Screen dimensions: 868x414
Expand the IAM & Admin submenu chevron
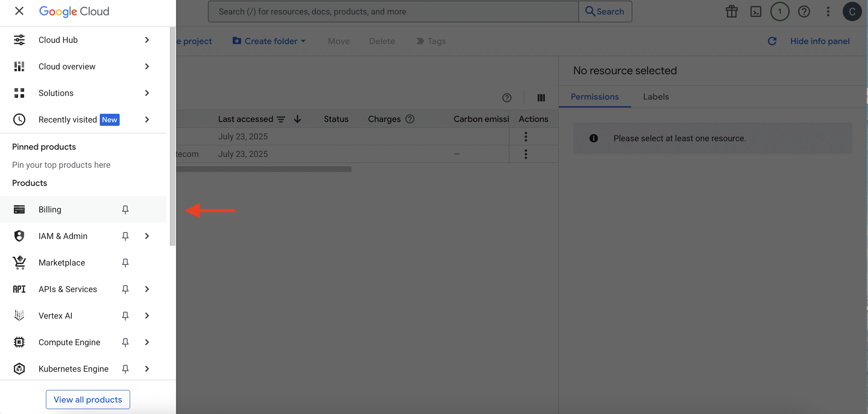point(147,236)
